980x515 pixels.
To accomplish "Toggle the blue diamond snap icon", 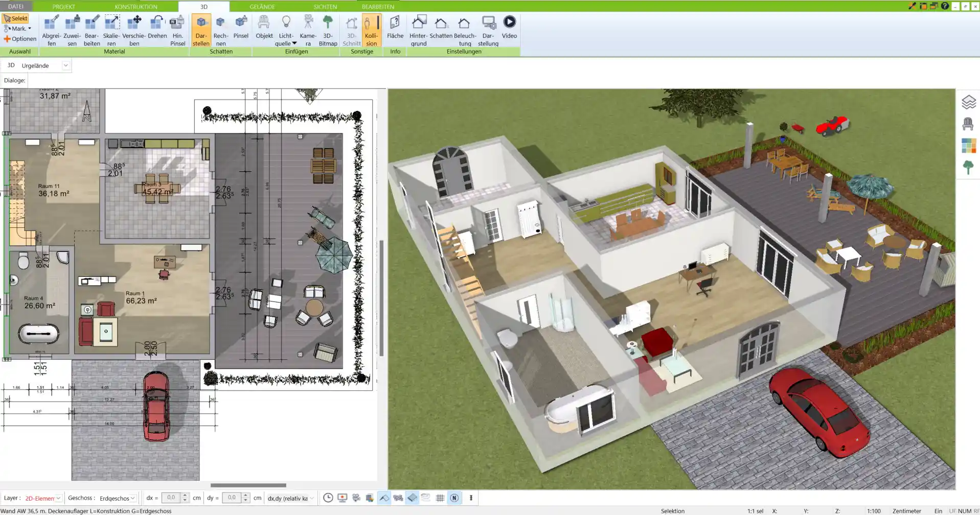I will 412,498.
